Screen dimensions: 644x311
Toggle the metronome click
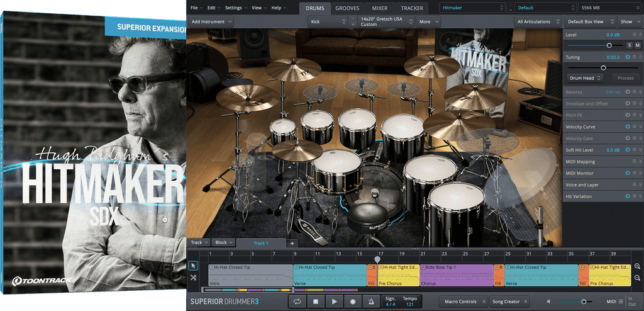(x=371, y=302)
